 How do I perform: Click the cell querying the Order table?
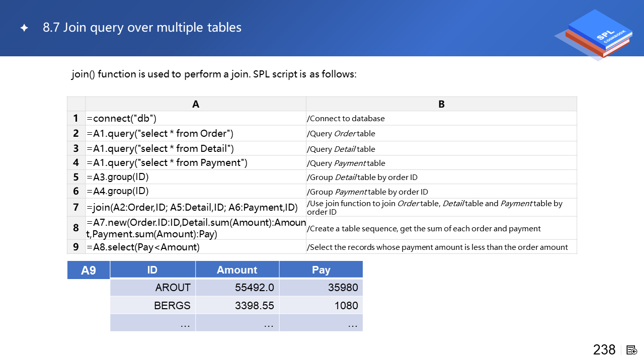coord(196,133)
